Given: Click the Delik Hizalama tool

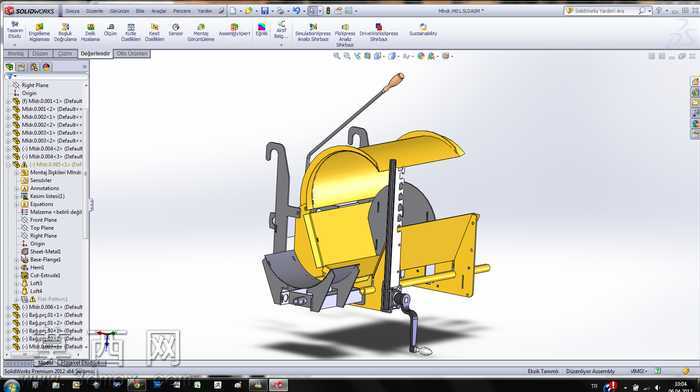Looking at the screenshot, I should coord(90,33).
